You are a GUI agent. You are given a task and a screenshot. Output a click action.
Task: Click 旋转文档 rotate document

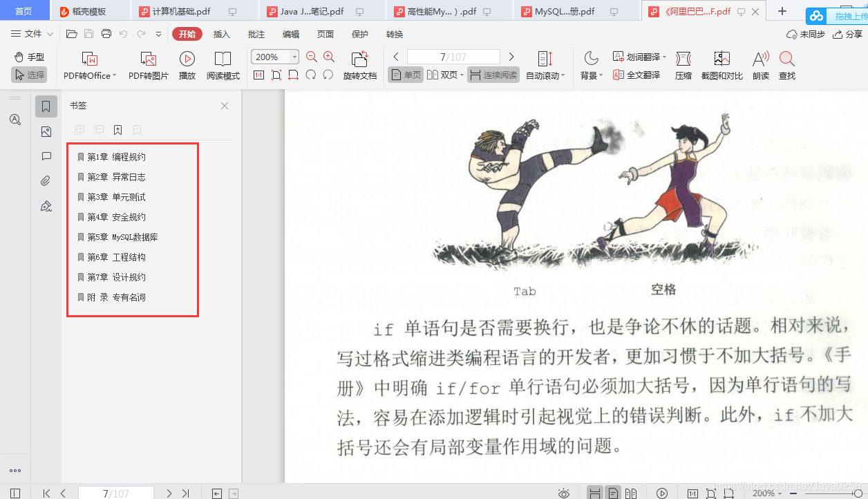(360, 66)
